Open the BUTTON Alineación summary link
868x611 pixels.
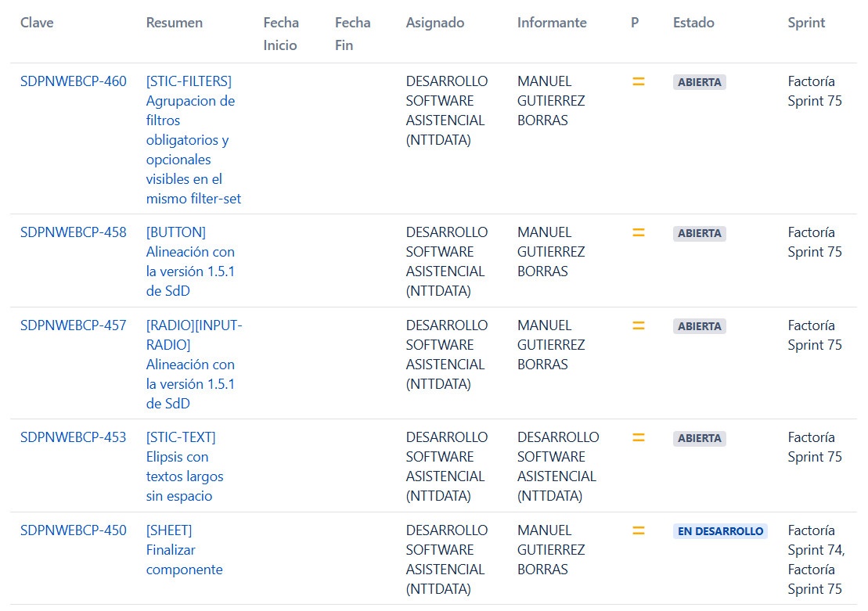(x=190, y=262)
